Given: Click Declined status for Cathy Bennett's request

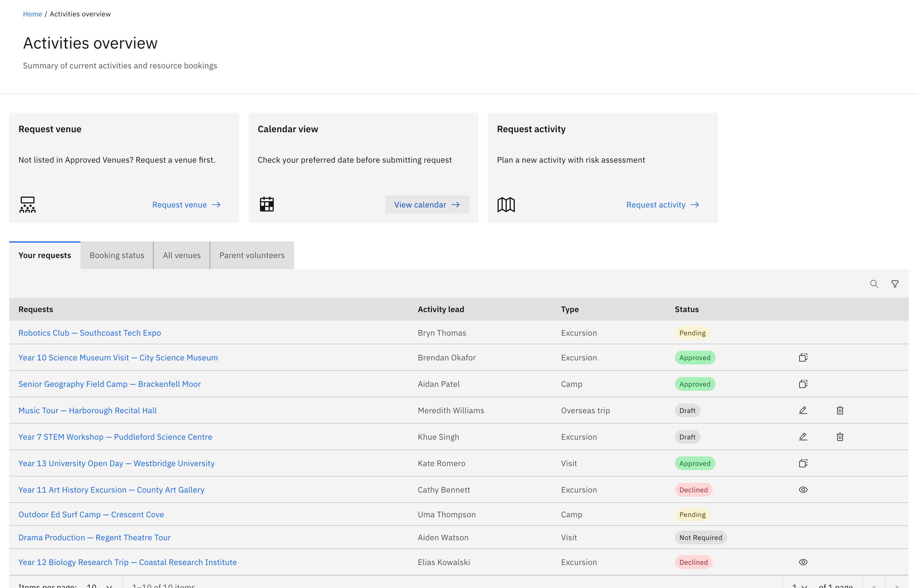Looking at the screenshot, I should (x=693, y=490).
